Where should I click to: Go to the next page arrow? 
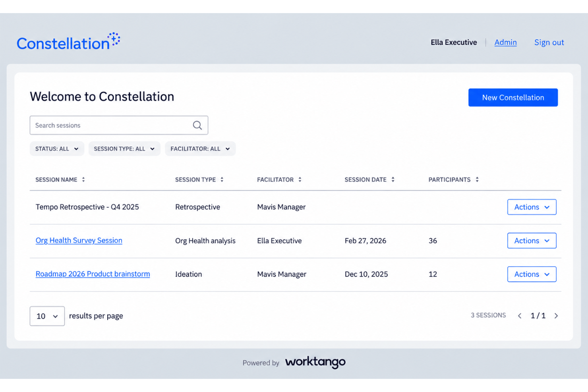556,316
